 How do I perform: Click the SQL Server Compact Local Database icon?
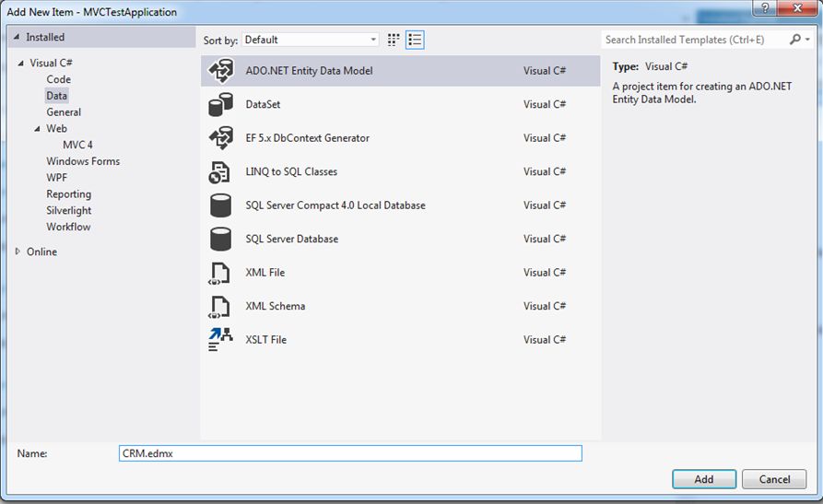tap(221, 205)
